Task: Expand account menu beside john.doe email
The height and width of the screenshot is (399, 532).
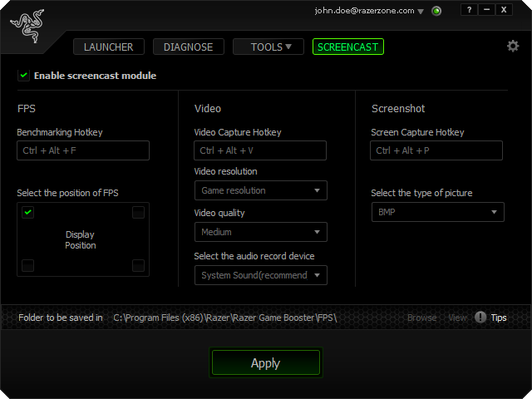Action: tap(421, 12)
